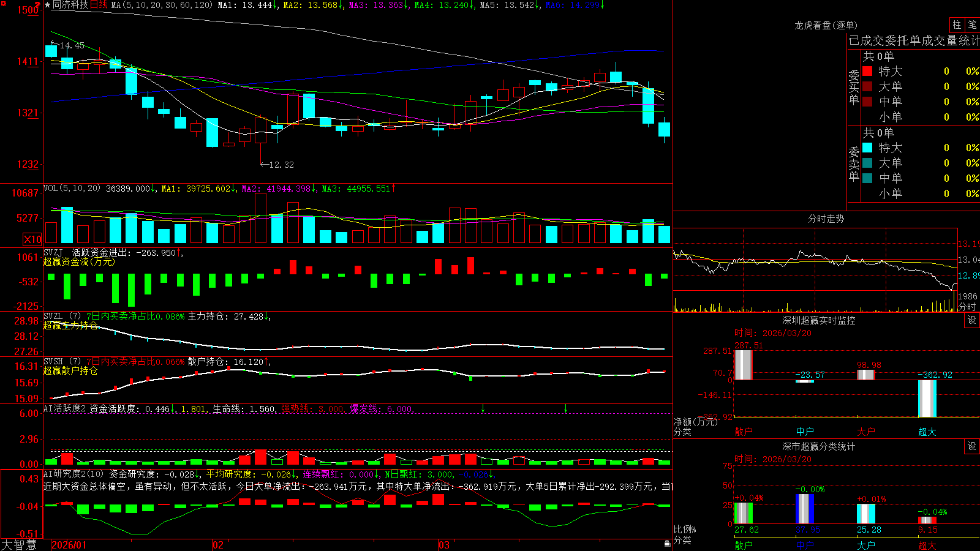Click the 散户 287.51 bar in 实时监控
This screenshot has width=980, height=551.
[x=744, y=365]
